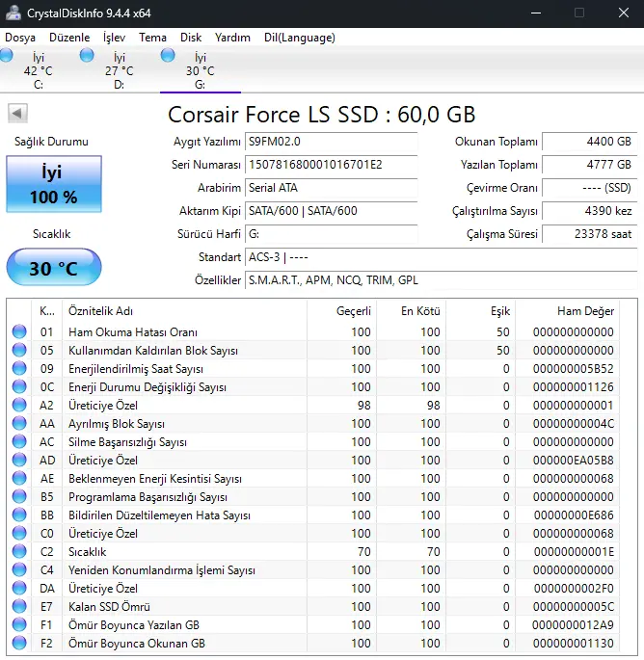
Task: Click raw value 0000000012A9
Action: (574, 624)
